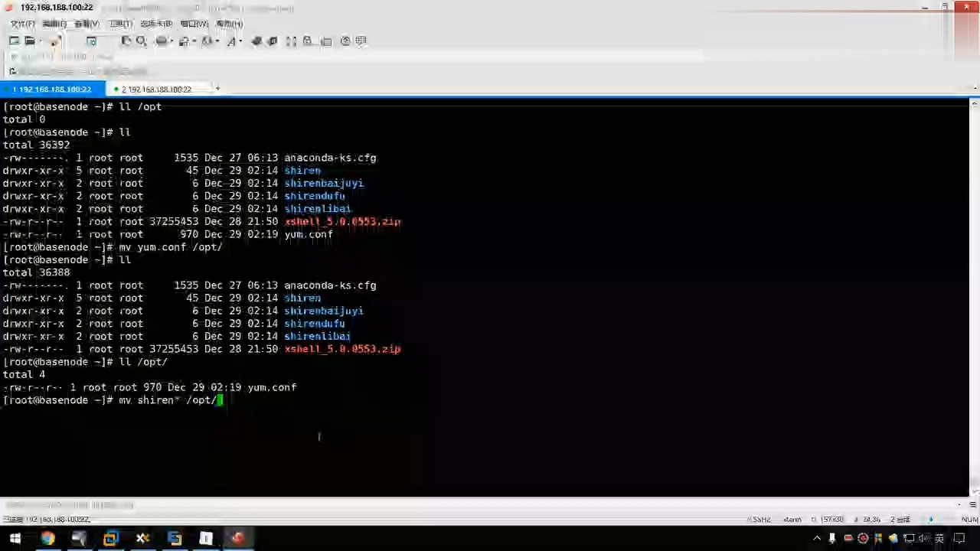The width and height of the screenshot is (980, 551).
Task: Click the Full screen toolbar icon
Action: pyautogui.click(x=291, y=41)
